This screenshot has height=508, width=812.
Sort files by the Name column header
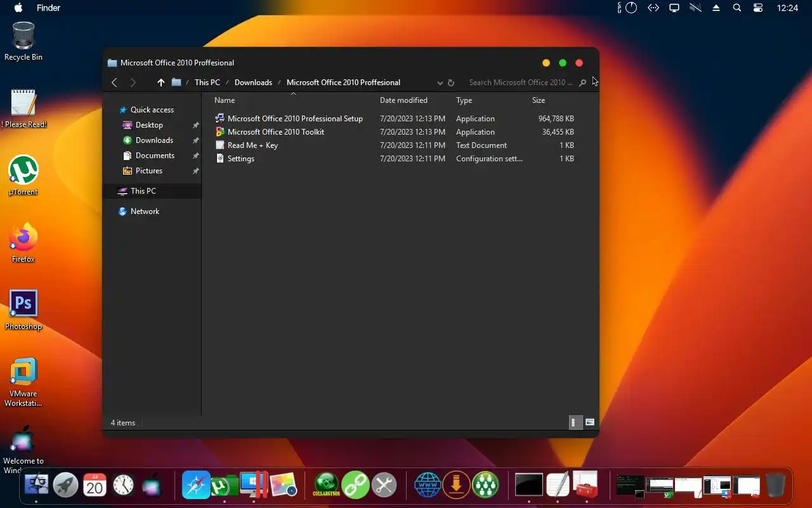[x=225, y=100]
